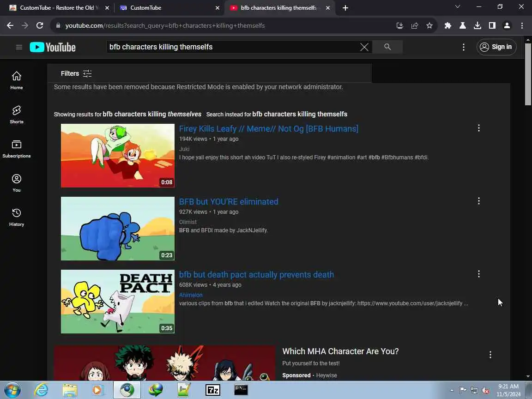532x399 pixels.
Task: Click BFB blue fist video thumbnail
Action: coord(118,228)
